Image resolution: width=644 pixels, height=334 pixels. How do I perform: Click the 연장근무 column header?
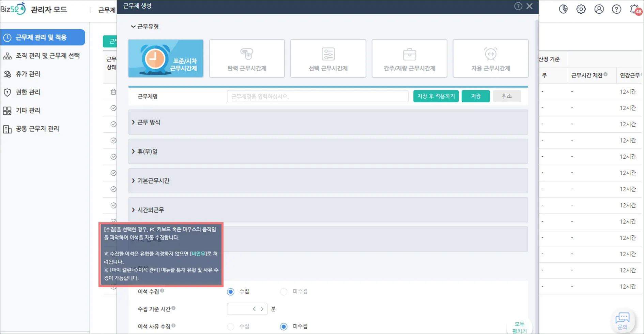tap(630, 75)
